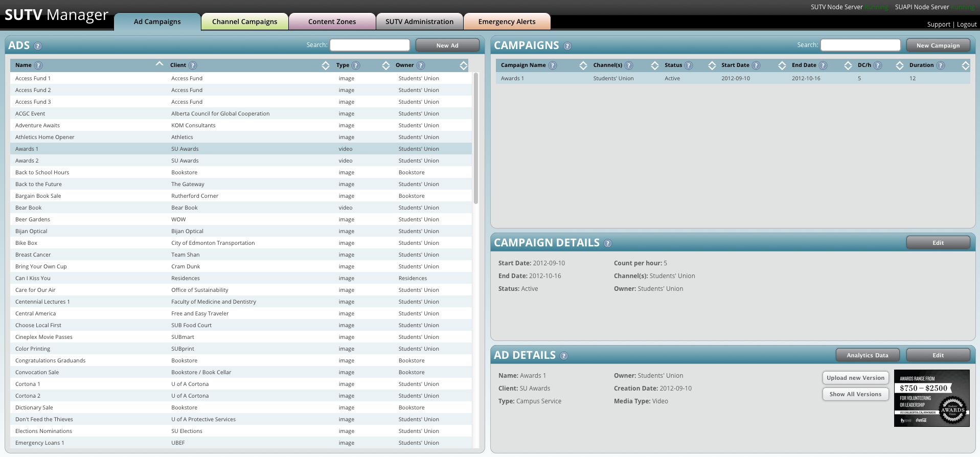
Task: Select the Cortona 2 ad row
Action: [x=241, y=396]
